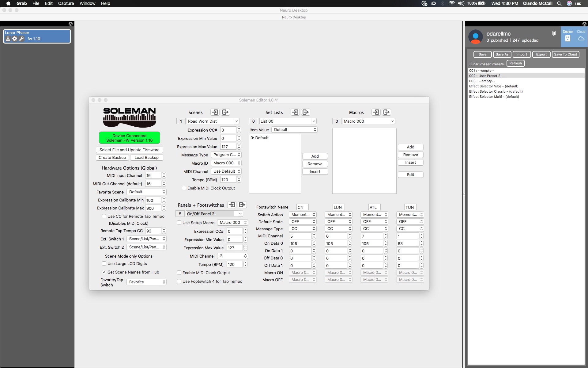Click the Load Backup button

(147, 157)
